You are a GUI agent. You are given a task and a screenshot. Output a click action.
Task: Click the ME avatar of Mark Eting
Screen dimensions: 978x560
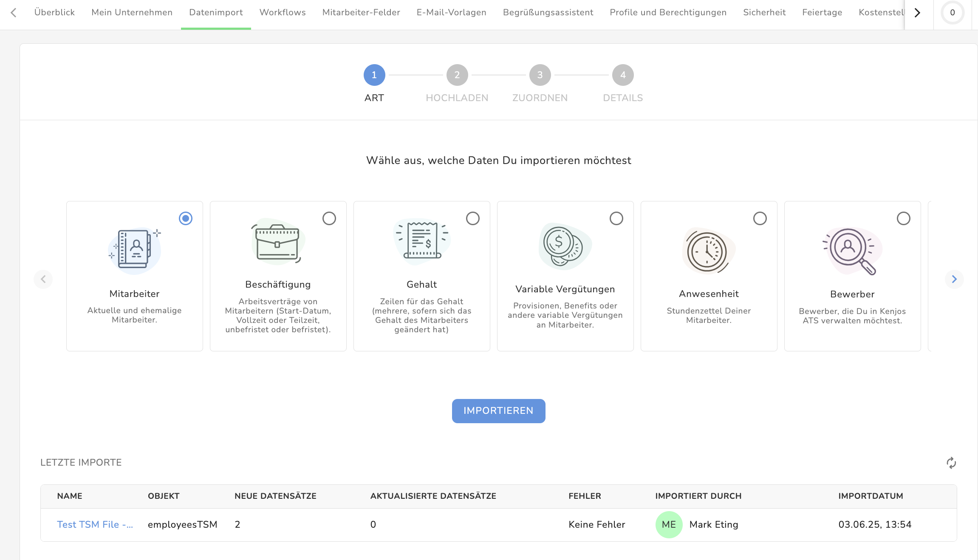coord(669,525)
